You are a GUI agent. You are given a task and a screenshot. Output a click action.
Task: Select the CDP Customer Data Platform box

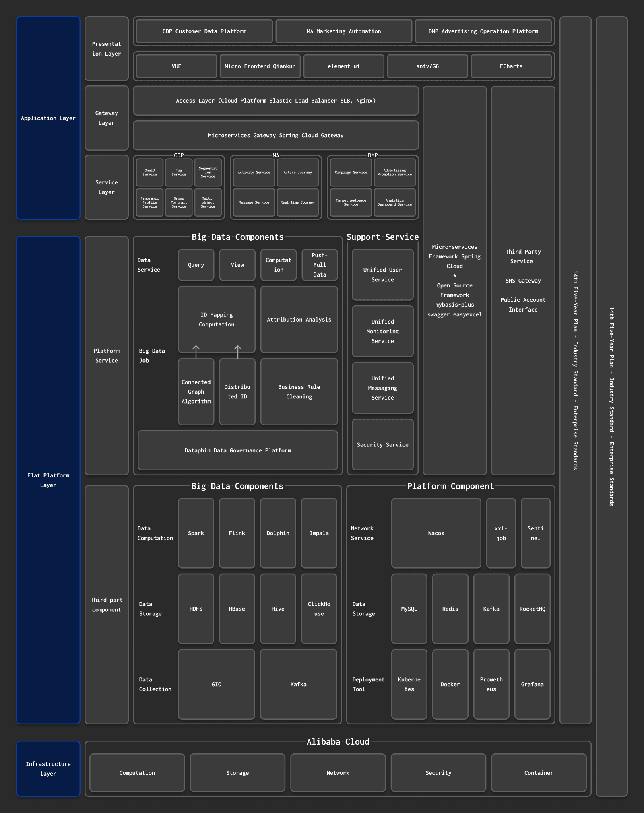tap(204, 31)
